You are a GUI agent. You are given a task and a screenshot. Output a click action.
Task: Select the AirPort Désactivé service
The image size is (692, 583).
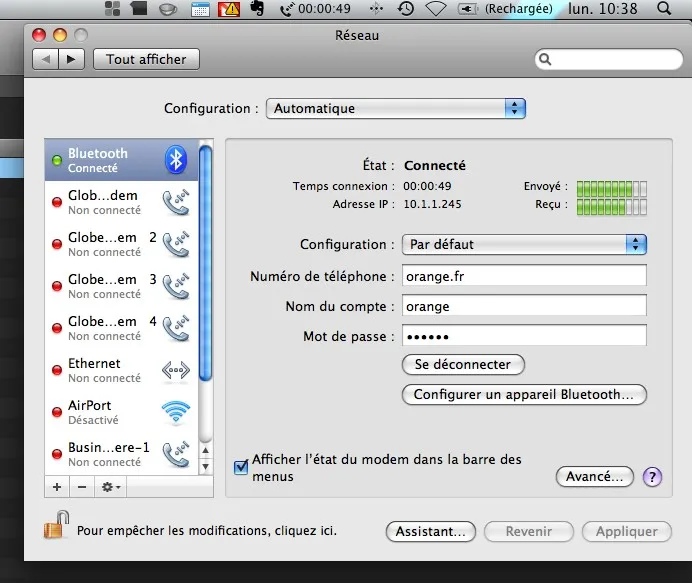[x=122, y=412]
